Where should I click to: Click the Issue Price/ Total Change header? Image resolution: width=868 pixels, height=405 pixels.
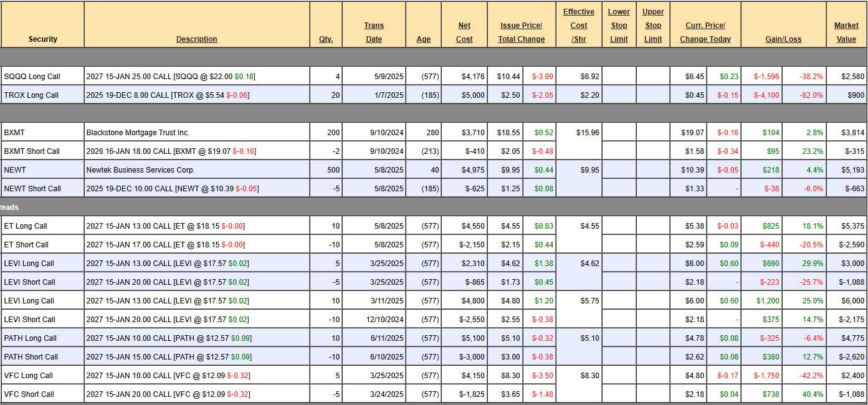pos(521,32)
